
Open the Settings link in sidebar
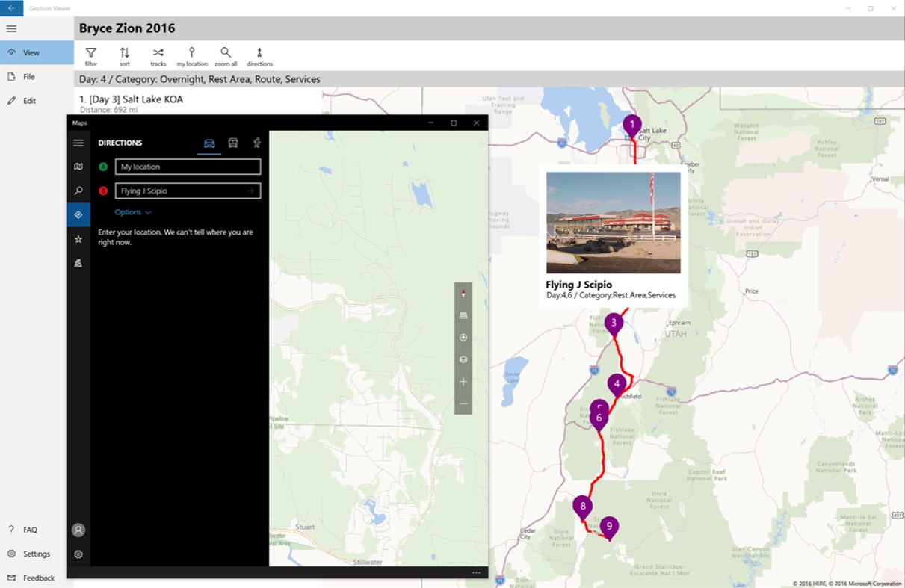click(x=37, y=554)
